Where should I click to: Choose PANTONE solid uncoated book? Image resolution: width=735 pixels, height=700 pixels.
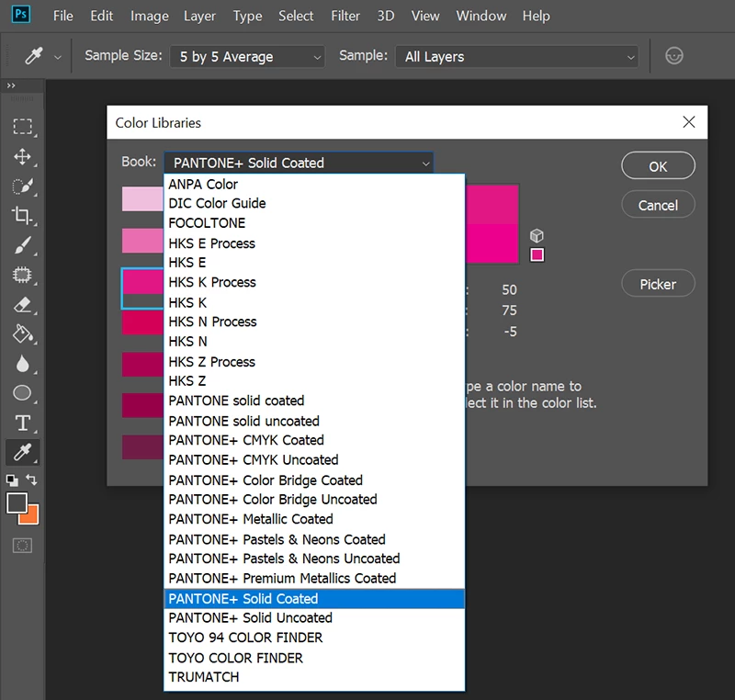314,422
